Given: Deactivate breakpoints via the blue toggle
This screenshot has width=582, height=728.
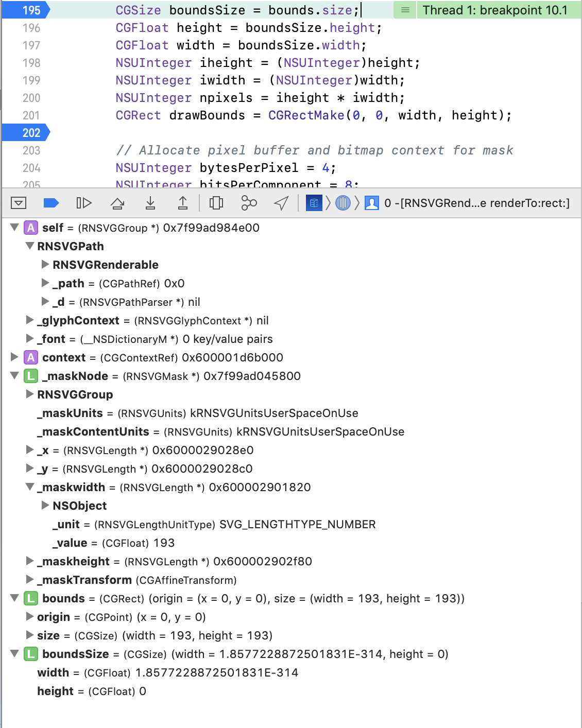Looking at the screenshot, I should (x=51, y=203).
